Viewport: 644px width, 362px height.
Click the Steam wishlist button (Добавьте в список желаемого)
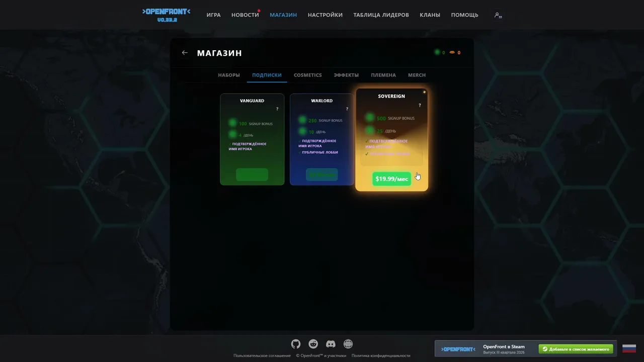576,349
